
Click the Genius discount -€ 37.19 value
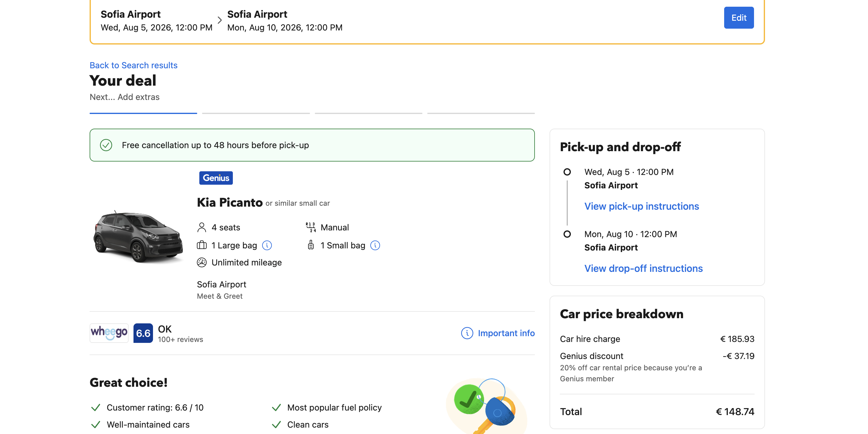click(738, 356)
